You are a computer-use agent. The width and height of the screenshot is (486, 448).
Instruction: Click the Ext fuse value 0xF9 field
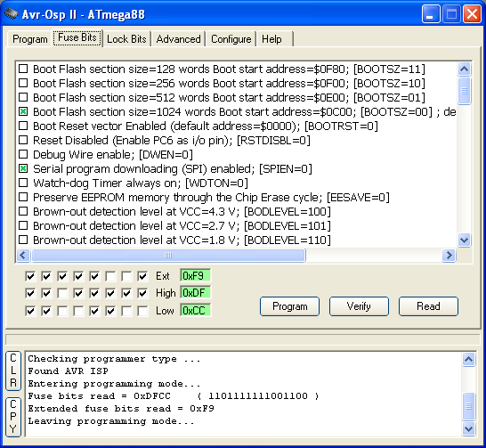click(x=196, y=275)
